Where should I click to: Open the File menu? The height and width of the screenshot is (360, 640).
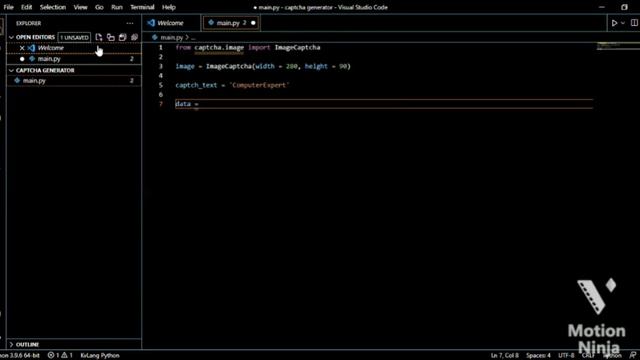click(8, 7)
